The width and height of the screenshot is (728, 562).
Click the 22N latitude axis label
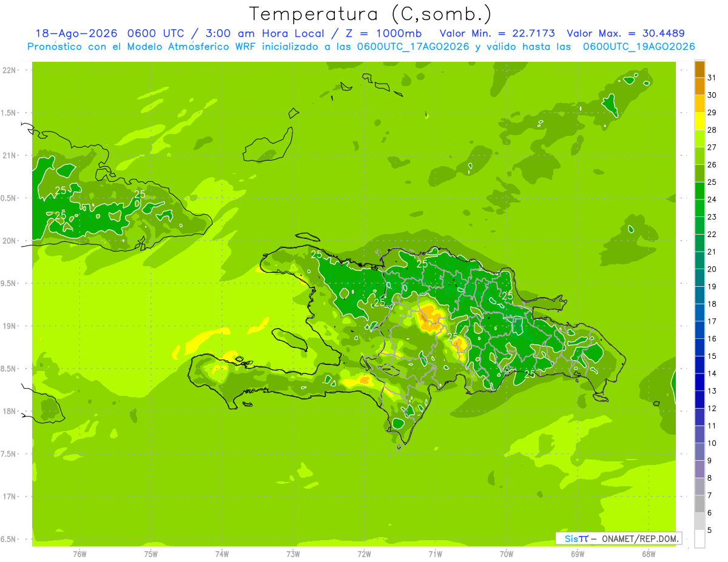coord(10,70)
